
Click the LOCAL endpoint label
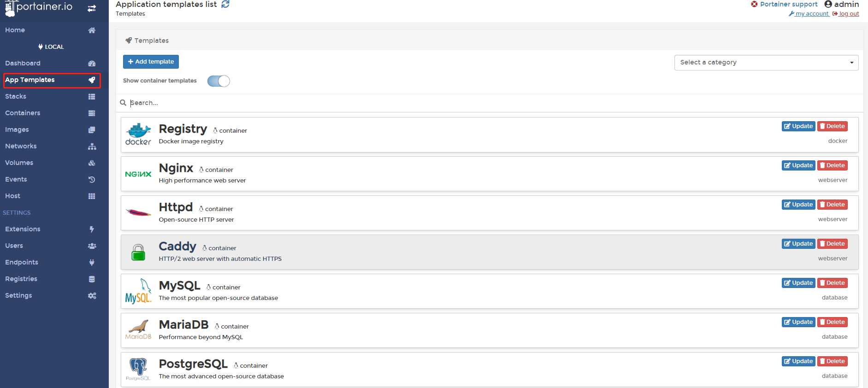[51, 47]
